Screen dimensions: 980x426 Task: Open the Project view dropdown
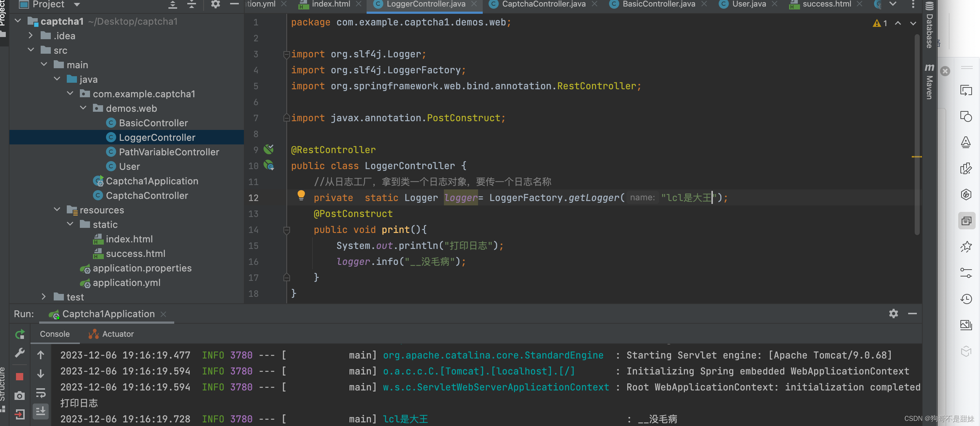77,5
